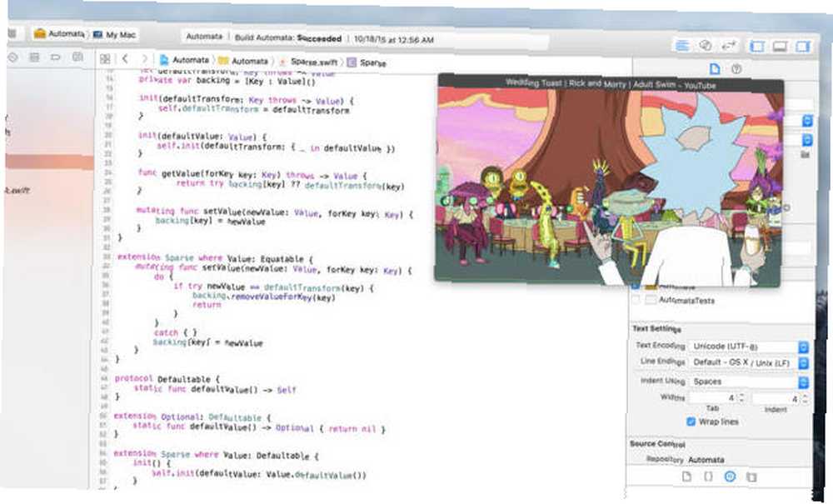This screenshot has width=833, height=504.
Task: Click the Tab width input field
Action: coord(713,397)
